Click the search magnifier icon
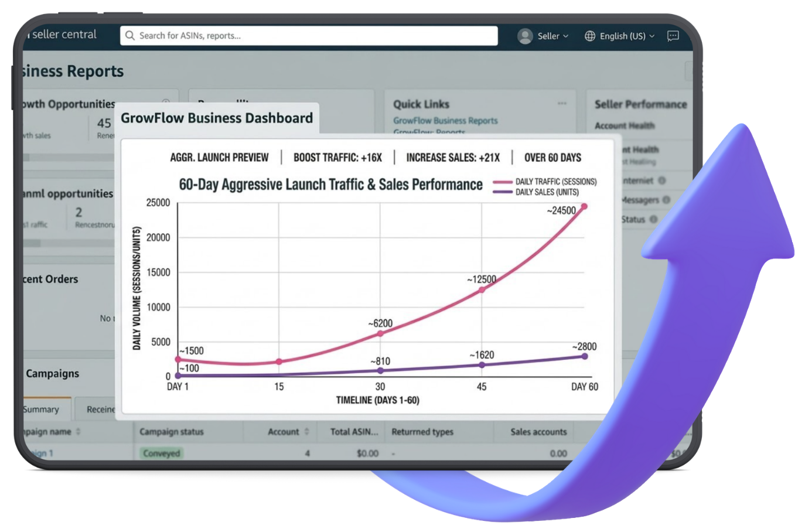The image size is (805, 532). tap(130, 36)
